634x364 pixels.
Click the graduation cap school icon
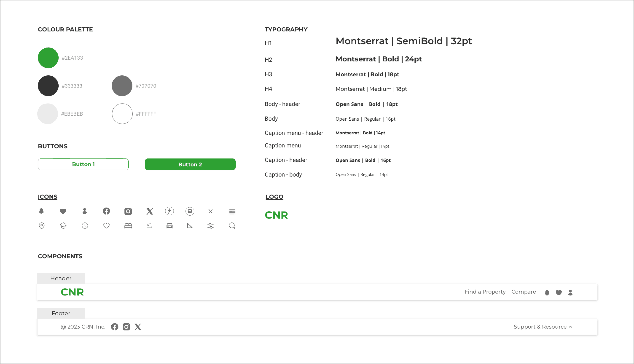click(63, 226)
